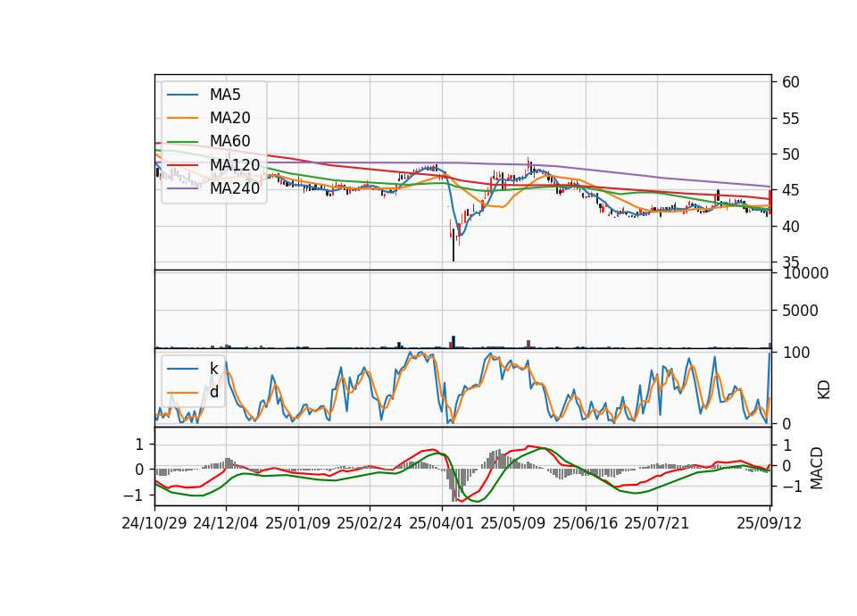The image size is (857, 616).
Task: Click the MA120 legend label
Action: click(x=235, y=164)
